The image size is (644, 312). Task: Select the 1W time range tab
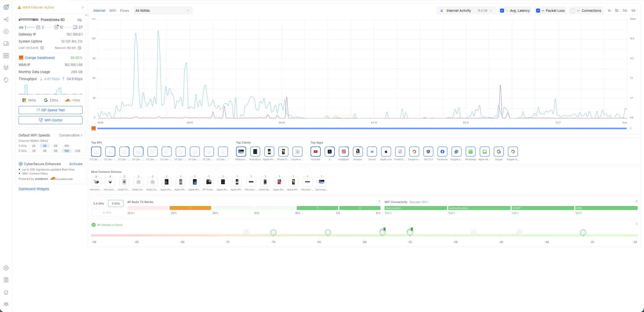point(625,11)
